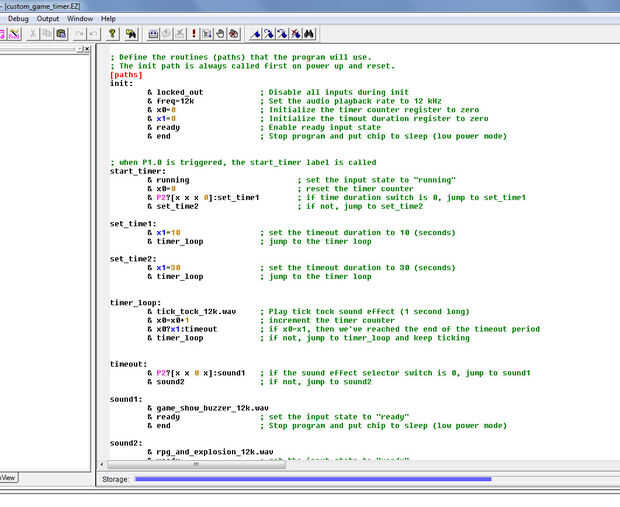Click the 'Define the routines (paths)' comment
This screenshot has width=620, height=507.
pyautogui.click(x=241, y=57)
